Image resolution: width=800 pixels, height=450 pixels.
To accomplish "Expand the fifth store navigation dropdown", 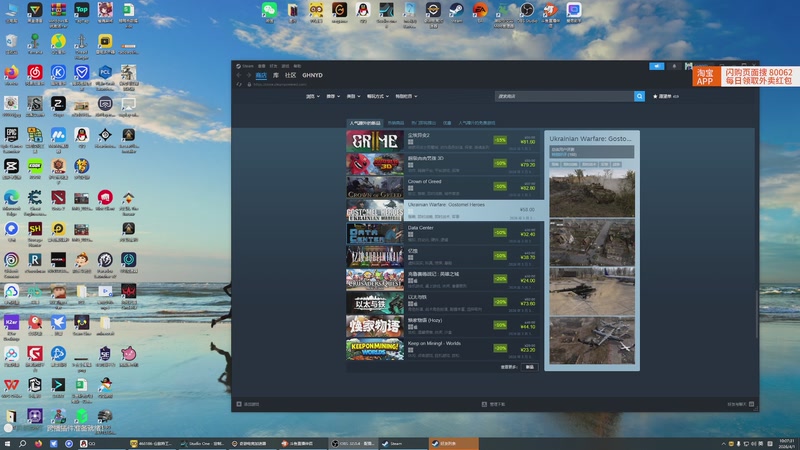I will click(x=406, y=96).
